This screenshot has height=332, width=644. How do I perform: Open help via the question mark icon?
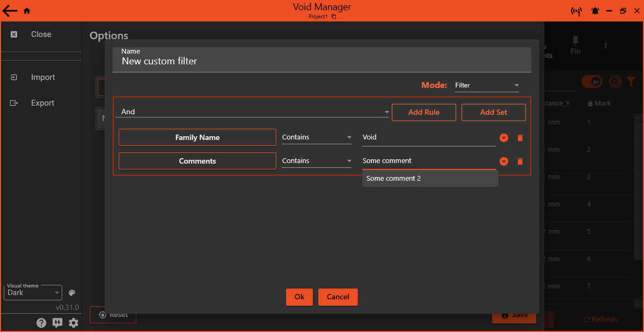[x=41, y=322]
